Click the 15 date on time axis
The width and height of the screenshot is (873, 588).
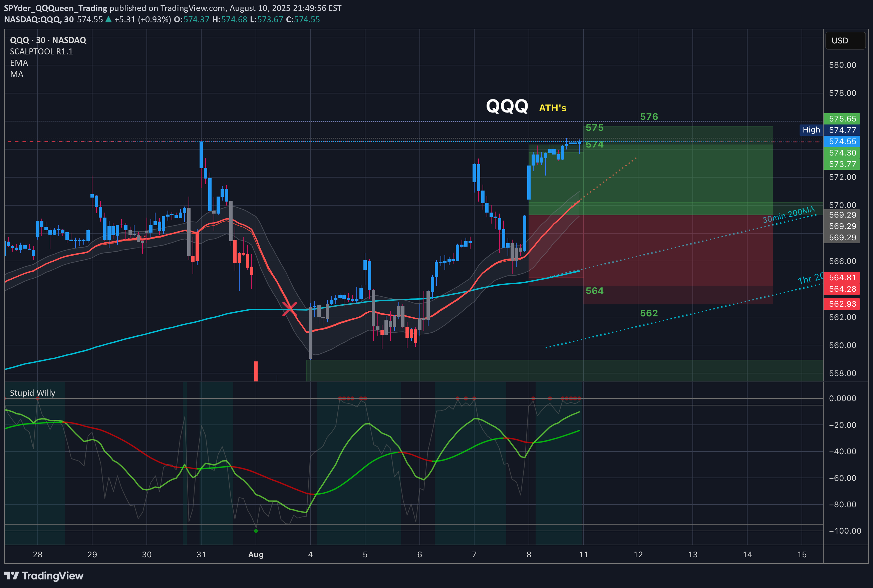coord(802,555)
